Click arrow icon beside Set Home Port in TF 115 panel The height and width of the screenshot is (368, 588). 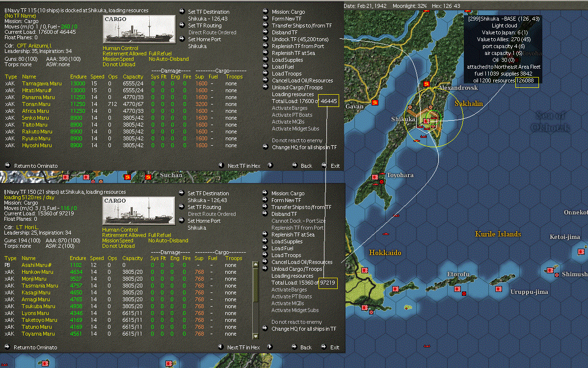coord(182,39)
